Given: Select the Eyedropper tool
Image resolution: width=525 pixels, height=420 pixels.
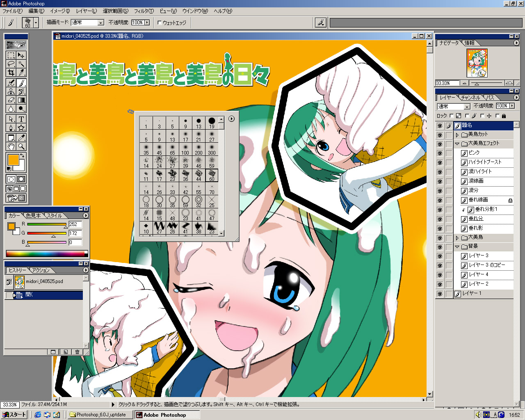Looking at the screenshot, I should (21, 138).
